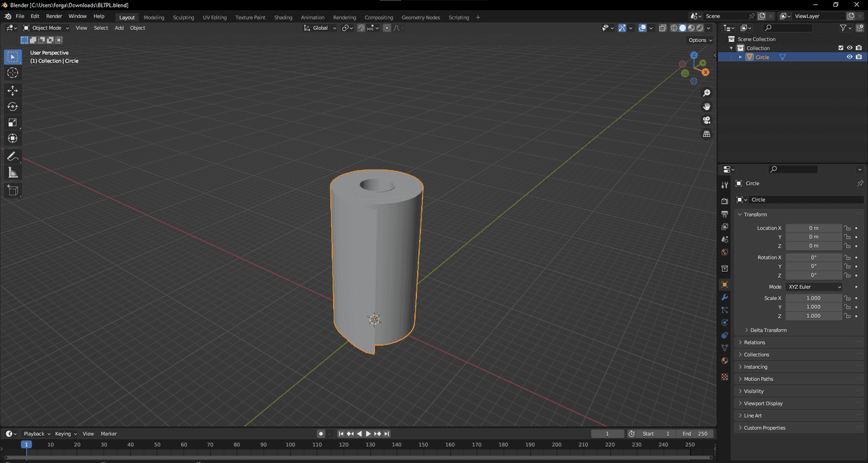868x463 pixels.
Task: Hide the Circle object in viewport
Action: (x=849, y=57)
